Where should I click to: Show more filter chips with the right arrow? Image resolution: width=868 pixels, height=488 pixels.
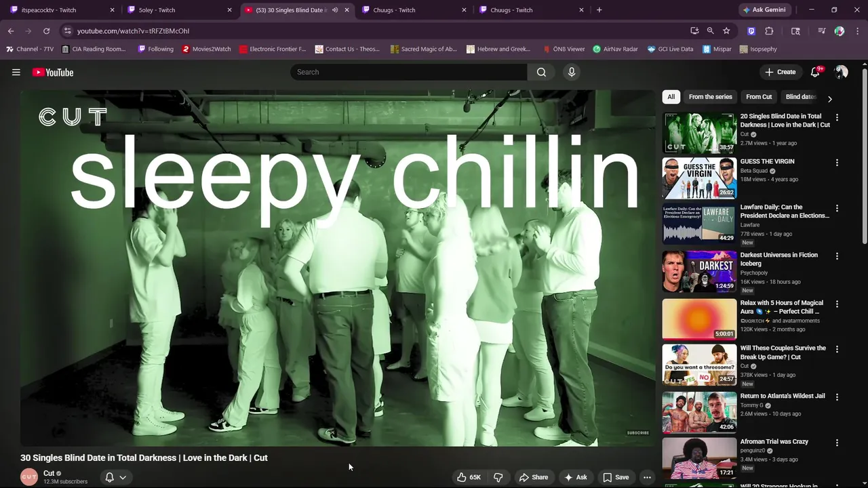(x=829, y=98)
